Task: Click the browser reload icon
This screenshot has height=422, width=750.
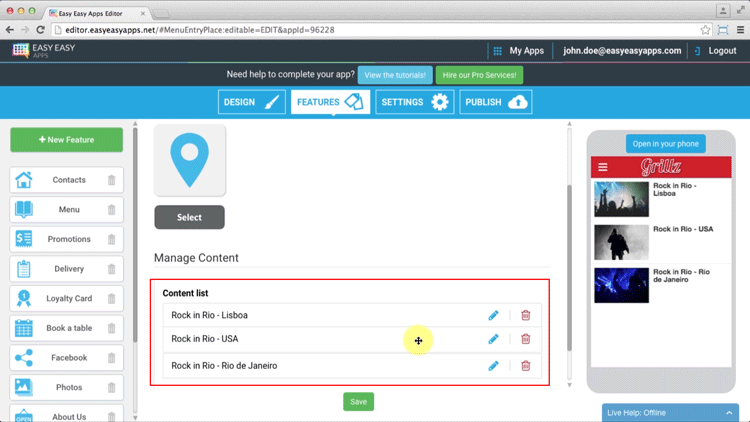Action: coord(41,30)
